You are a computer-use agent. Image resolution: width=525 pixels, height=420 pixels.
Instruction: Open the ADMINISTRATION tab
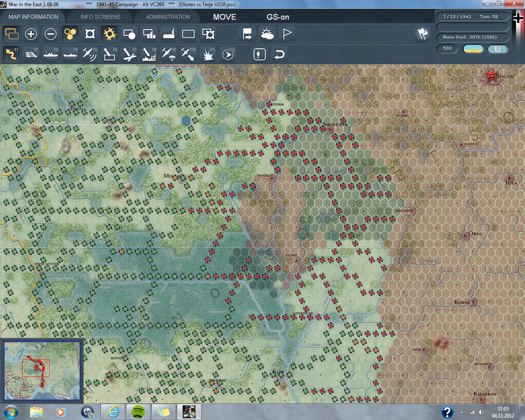coord(168,17)
